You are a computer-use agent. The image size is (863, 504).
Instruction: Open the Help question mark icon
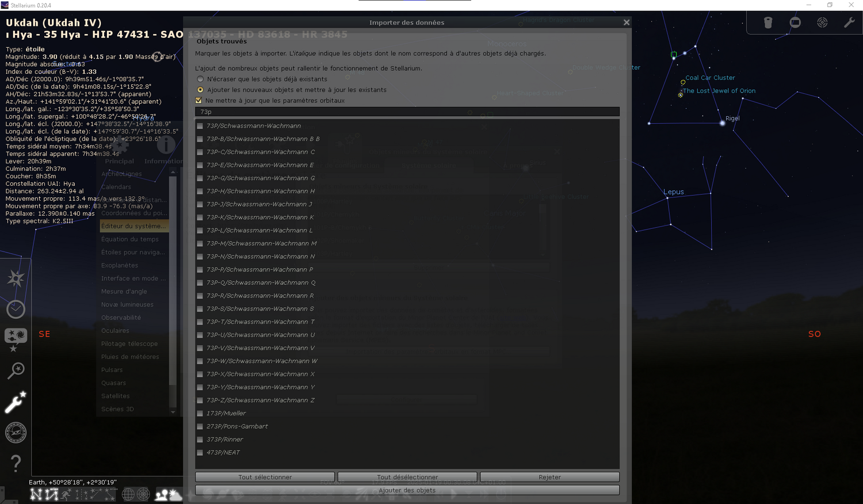16,464
